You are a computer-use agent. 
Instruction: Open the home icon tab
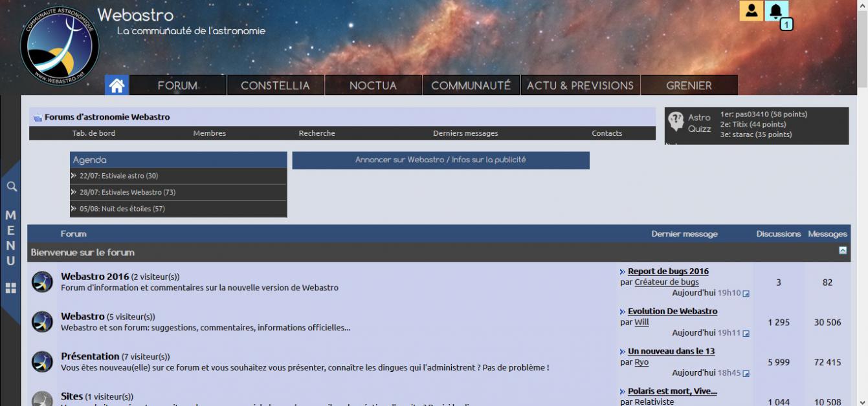117,85
